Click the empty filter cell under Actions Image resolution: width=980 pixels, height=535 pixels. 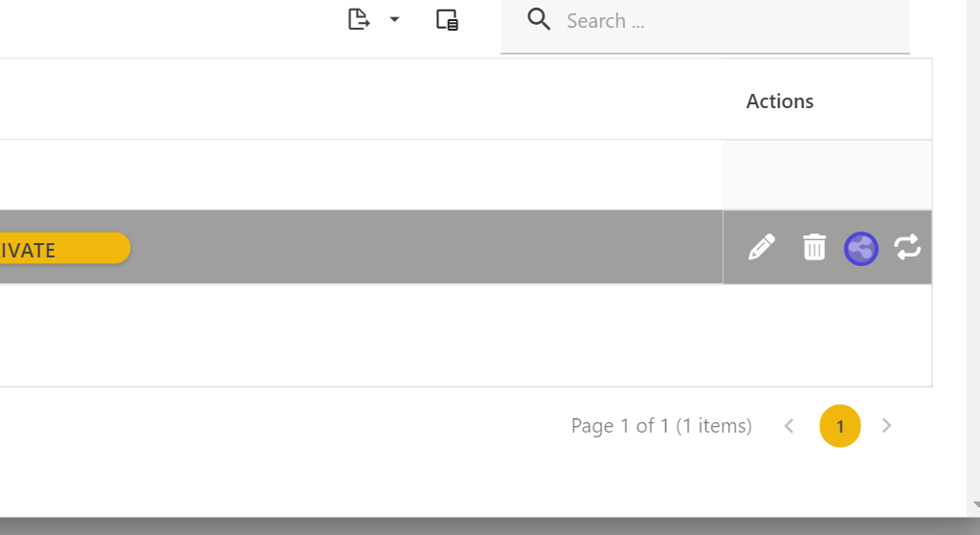pyautogui.click(x=827, y=175)
